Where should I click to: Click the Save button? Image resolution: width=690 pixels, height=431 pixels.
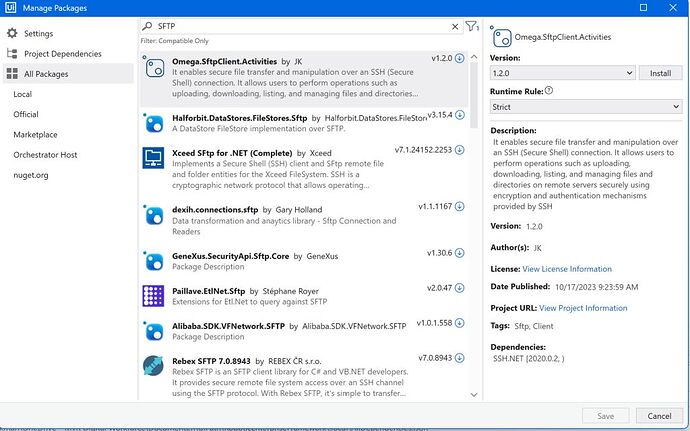(606, 416)
